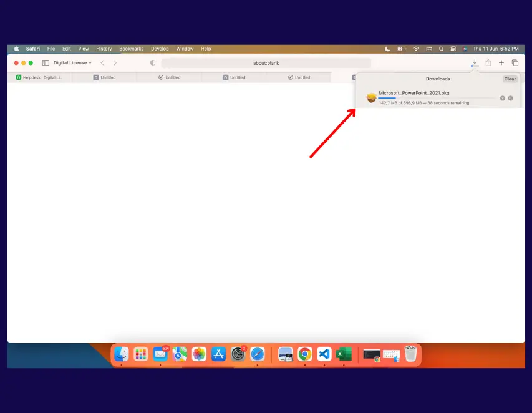Open the Downloads toolbar button in Safari
The width and height of the screenshot is (532, 413).
[475, 63]
